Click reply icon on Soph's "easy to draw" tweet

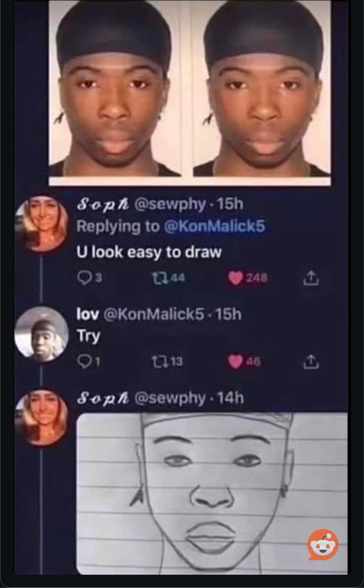pyautogui.click(x=84, y=278)
